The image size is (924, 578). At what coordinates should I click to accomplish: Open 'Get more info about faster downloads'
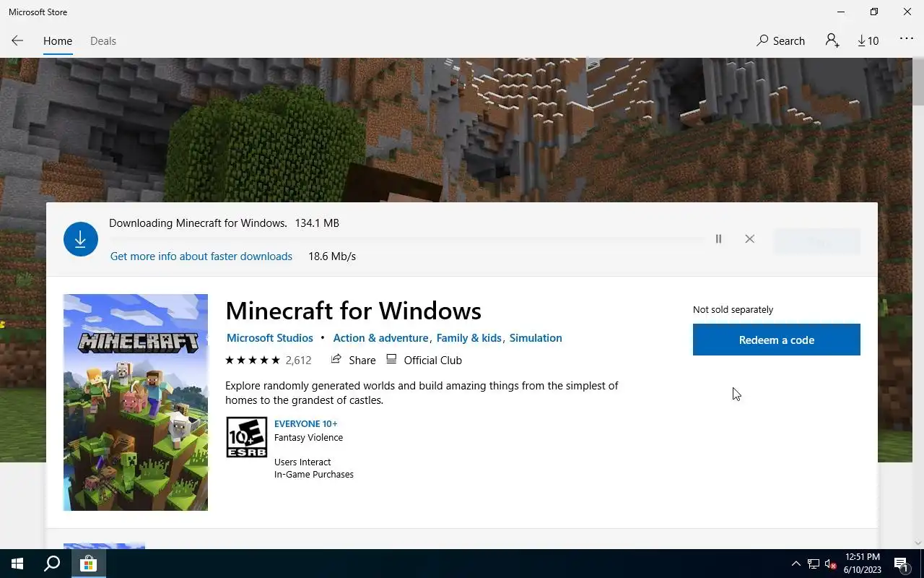(201, 256)
